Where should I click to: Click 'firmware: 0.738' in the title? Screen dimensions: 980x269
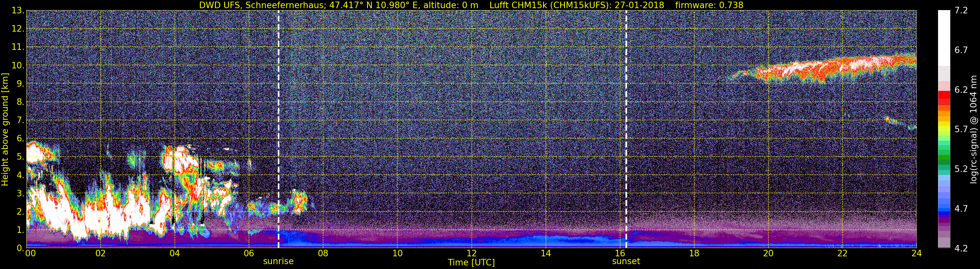[x=709, y=5]
